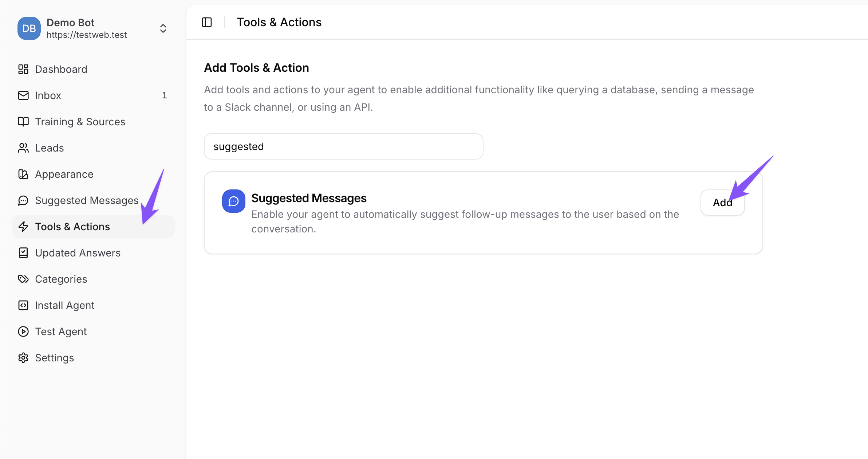Click the blue Suggested Messages tool icon
Image resolution: width=868 pixels, height=459 pixels.
234,201
